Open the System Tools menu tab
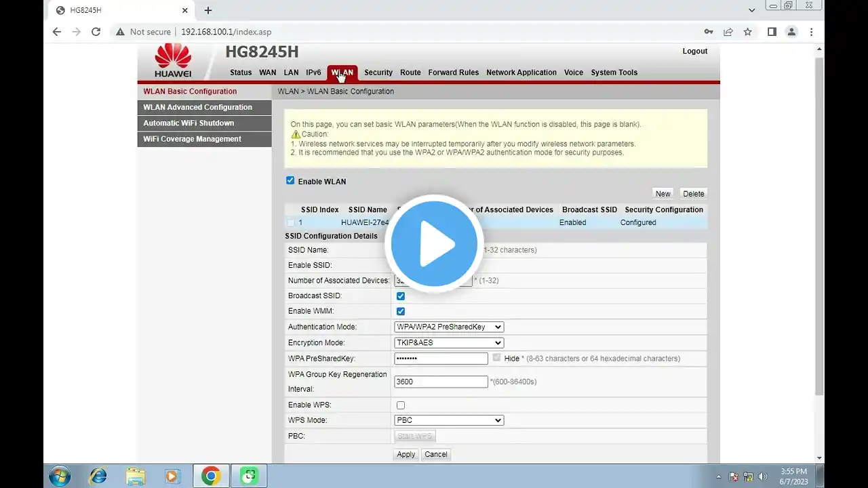 click(614, 73)
